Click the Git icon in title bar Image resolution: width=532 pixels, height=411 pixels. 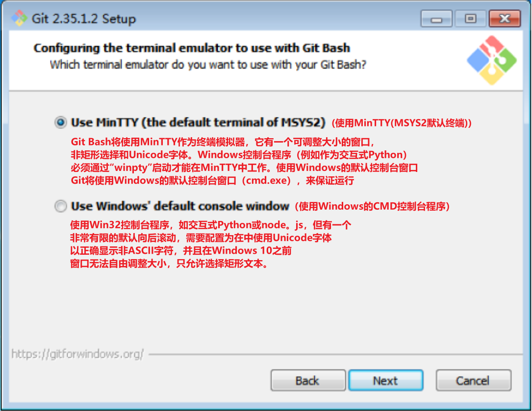(x=19, y=18)
